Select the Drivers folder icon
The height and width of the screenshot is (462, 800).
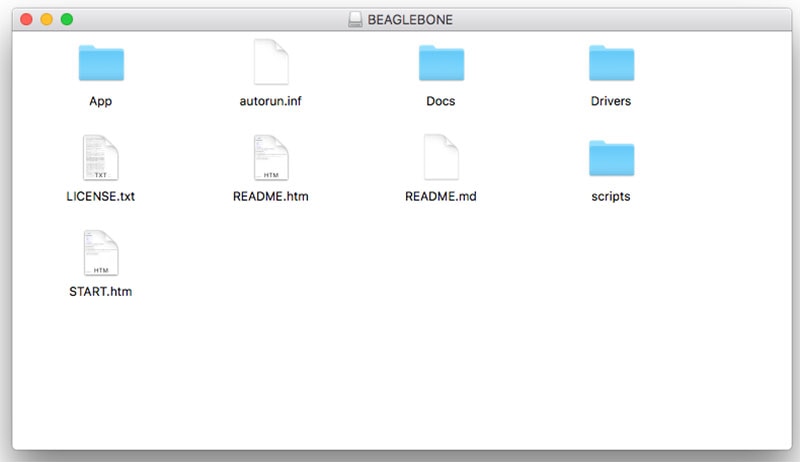[x=611, y=63]
